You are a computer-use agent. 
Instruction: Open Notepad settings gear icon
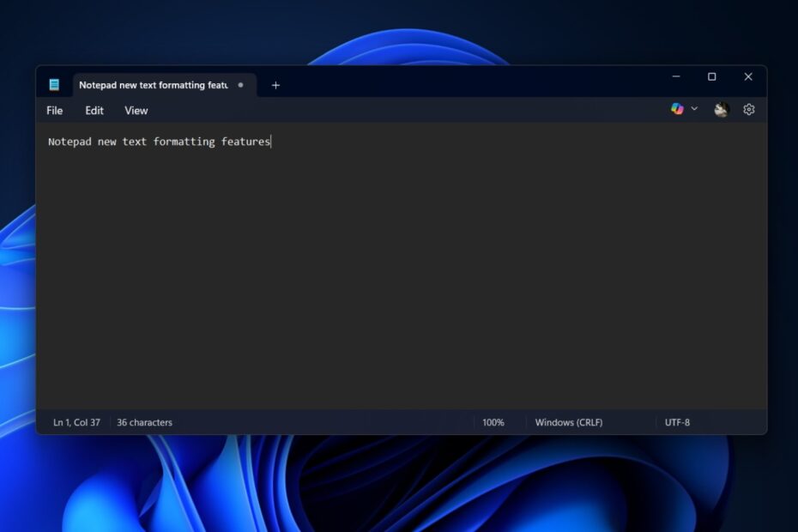pos(748,110)
